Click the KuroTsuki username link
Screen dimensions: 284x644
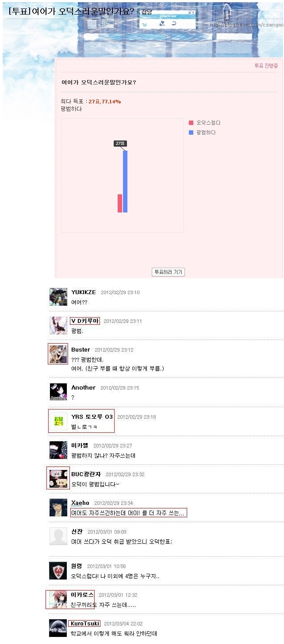85,624
